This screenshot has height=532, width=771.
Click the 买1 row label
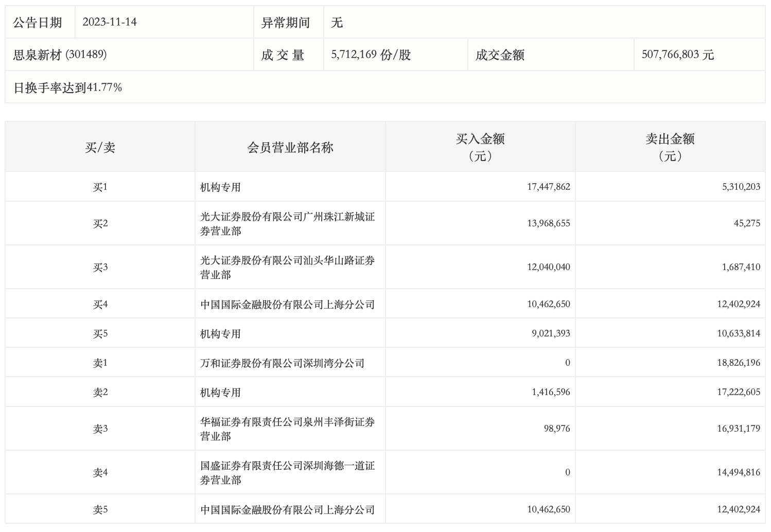coord(100,187)
